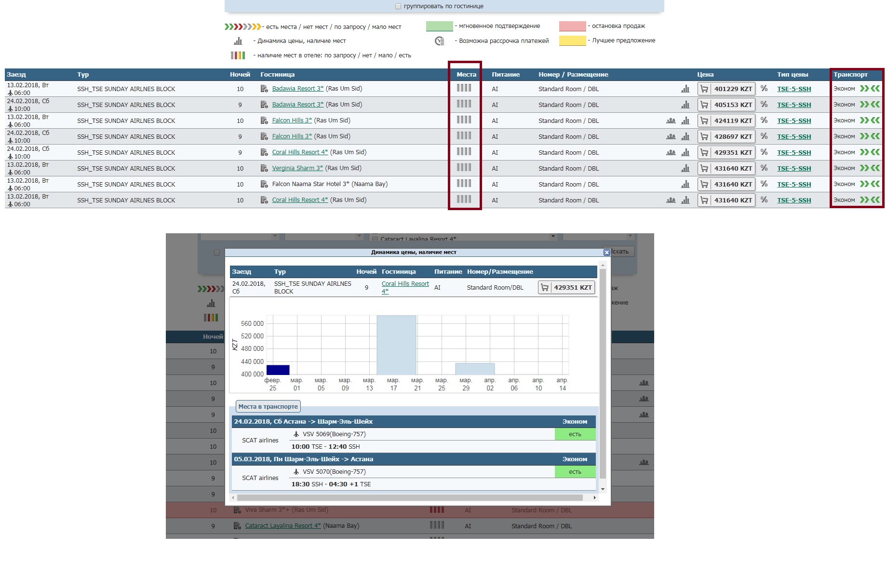Open Coral Hills Resort 4* link in popup
This screenshot has width=887, height=588.
click(x=405, y=284)
